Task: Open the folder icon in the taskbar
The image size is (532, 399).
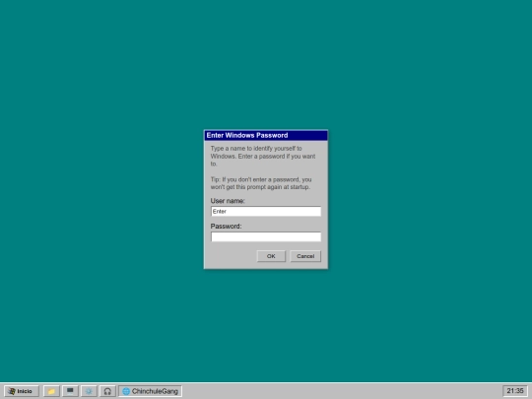Action: [51, 391]
